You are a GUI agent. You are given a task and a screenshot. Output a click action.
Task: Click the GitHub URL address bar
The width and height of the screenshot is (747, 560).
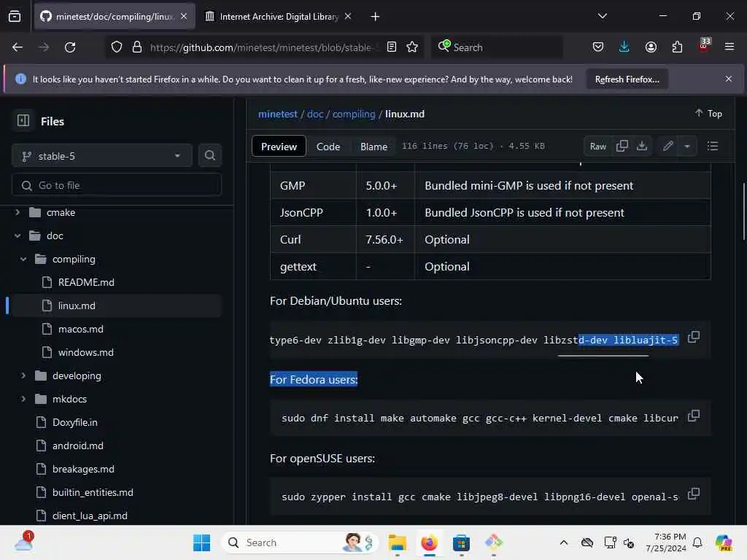[x=260, y=47]
